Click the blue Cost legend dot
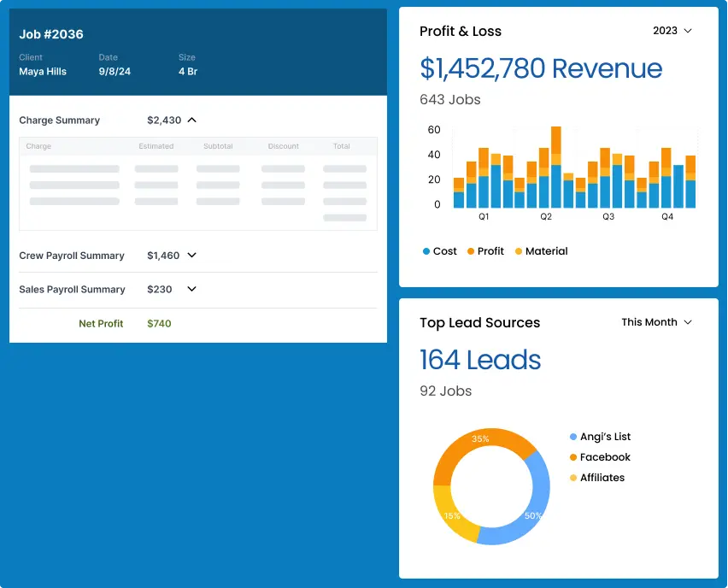 (x=426, y=252)
